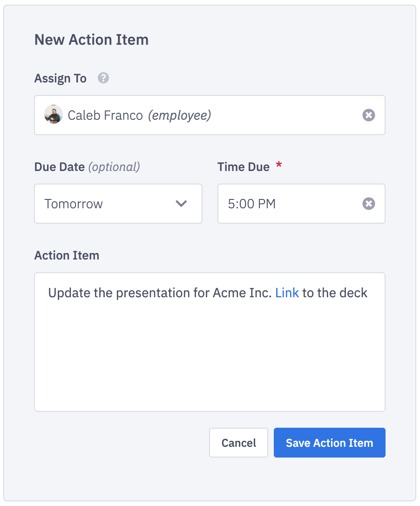Remove Caleb Franco using the clear icon
The height and width of the screenshot is (506, 420).
(369, 115)
